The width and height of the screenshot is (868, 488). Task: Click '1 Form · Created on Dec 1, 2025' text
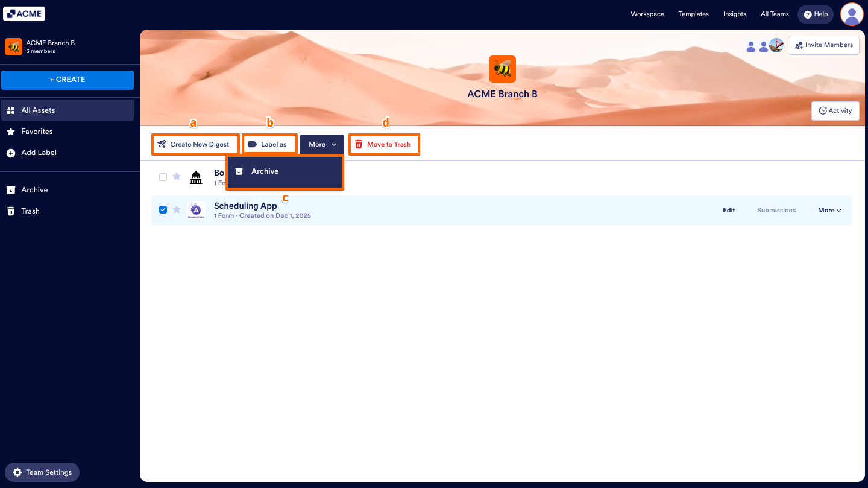(x=262, y=216)
